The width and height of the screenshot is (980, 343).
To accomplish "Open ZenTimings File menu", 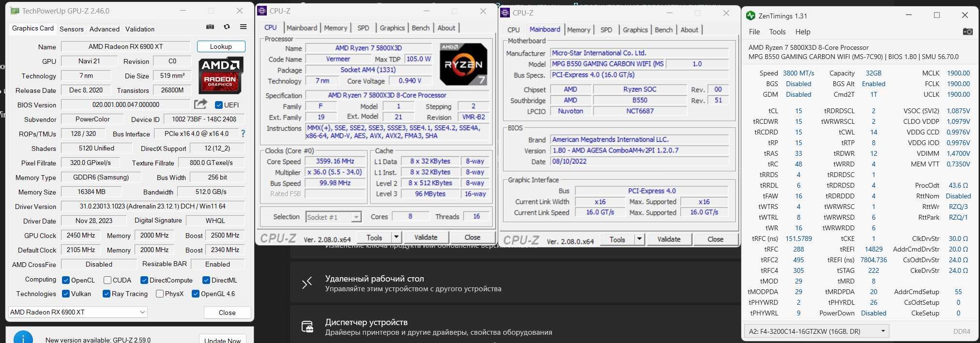I will [754, 32].
